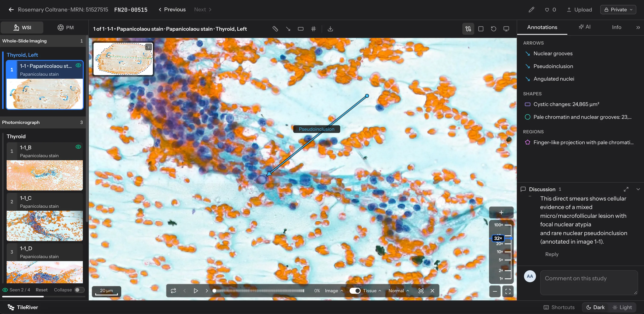Switch to single-pane layout icon

pyautogui.click(x=480, y=29)
